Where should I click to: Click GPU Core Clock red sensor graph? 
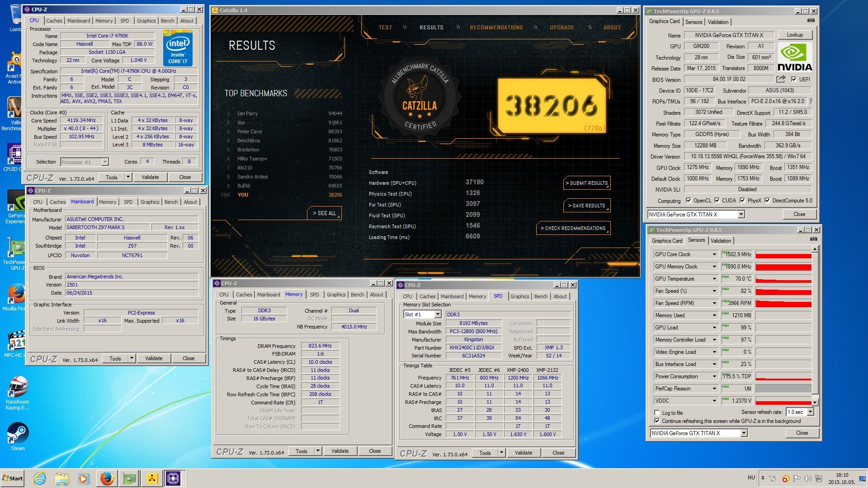783,254
